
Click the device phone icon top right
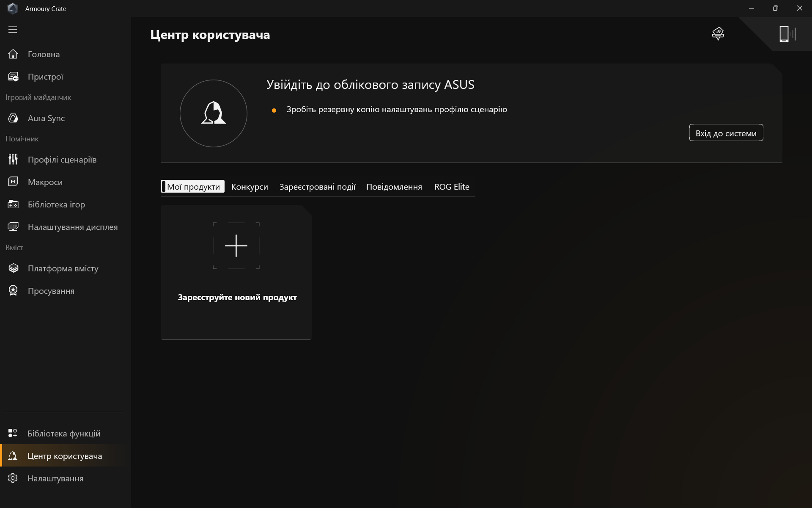tap(785, 34)
